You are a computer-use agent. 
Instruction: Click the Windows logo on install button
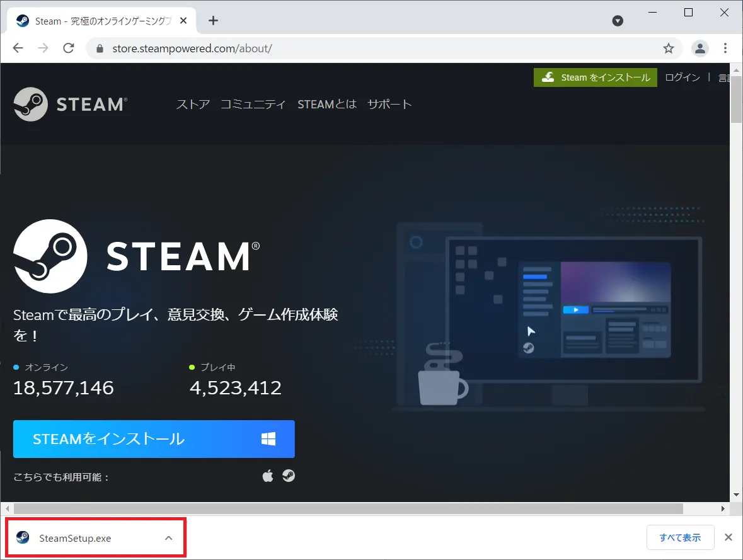pos(268,438)
